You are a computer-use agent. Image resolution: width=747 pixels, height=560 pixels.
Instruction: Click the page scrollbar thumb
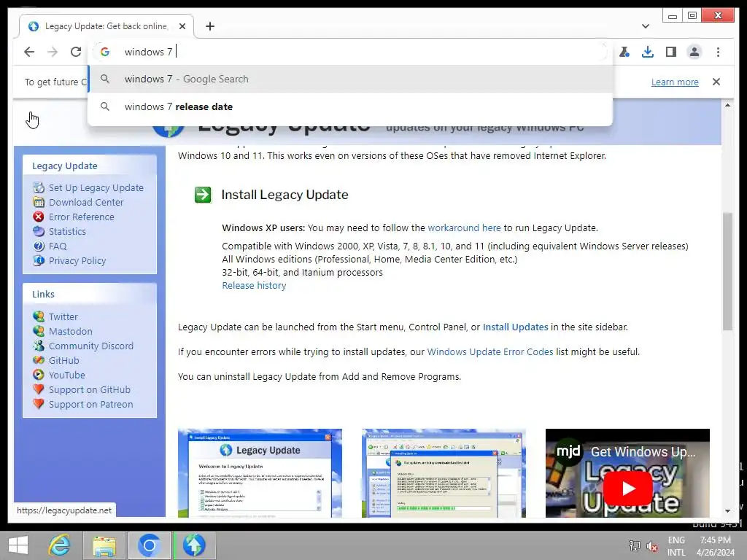727,271
